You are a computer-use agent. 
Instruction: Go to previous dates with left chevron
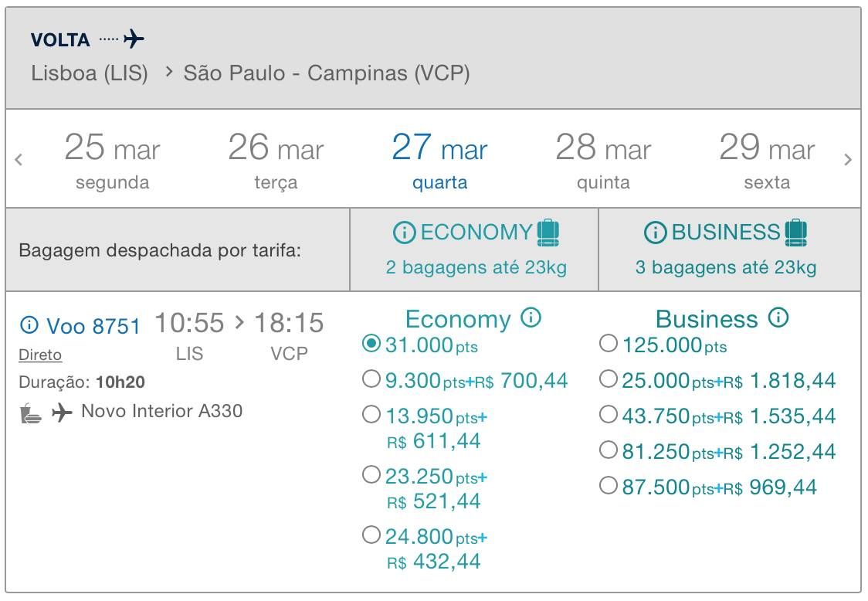tap(19, 160)
